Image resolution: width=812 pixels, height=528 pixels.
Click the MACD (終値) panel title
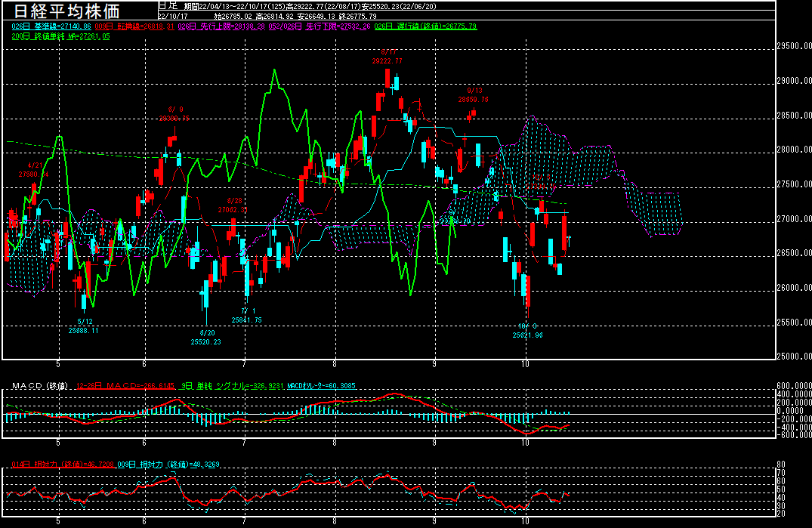pos(40,386)
